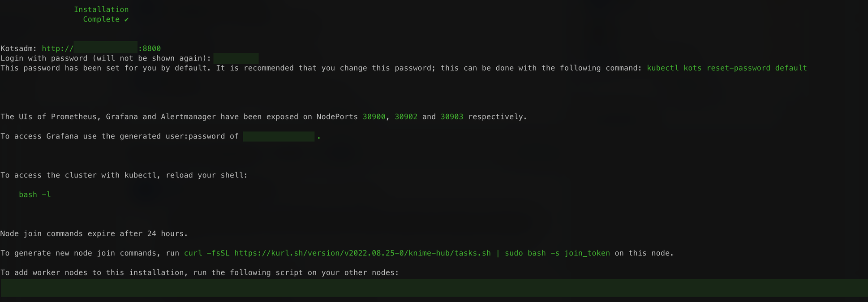Click the 'reload your shell' instruction line

click(x=124, y=175)
